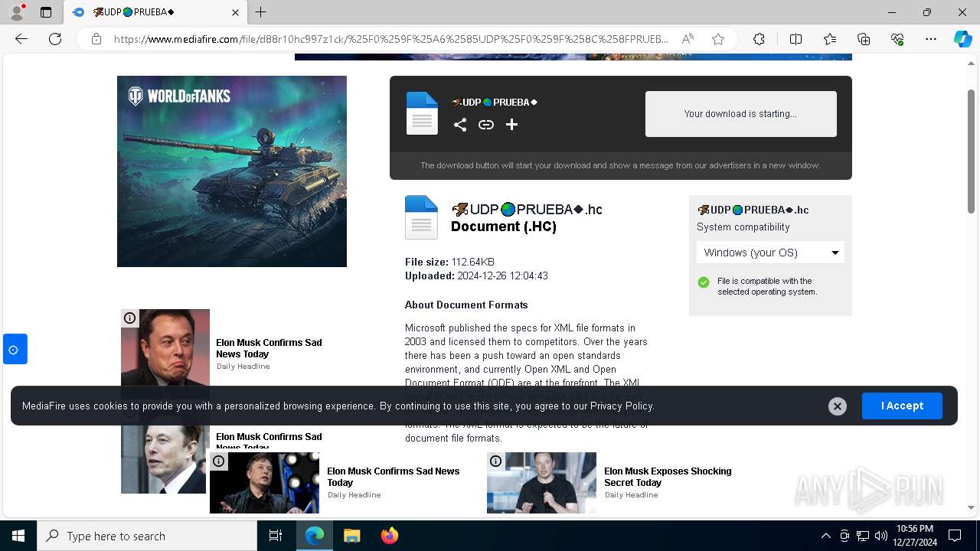Viewport: 980px width, 551px height.
Task: Open the blue privacy widget on left edge
Action: (x=15, y=350)
